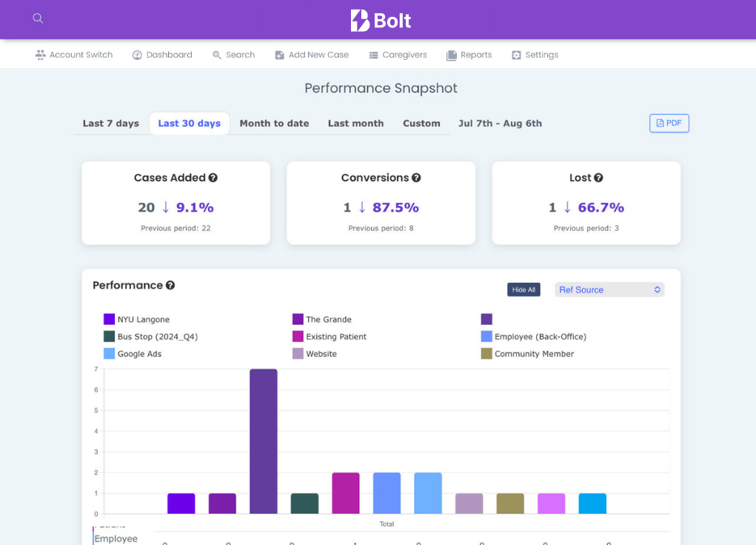Click the Conversions question mark icon
Image resolution: width=756 pixels, height=545 pixels.
(415, 177)
